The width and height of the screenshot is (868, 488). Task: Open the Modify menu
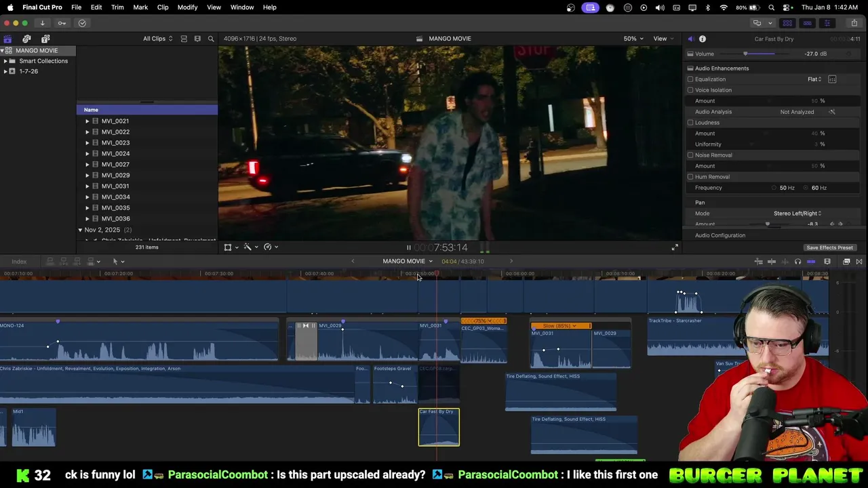(x=187, y=7)
